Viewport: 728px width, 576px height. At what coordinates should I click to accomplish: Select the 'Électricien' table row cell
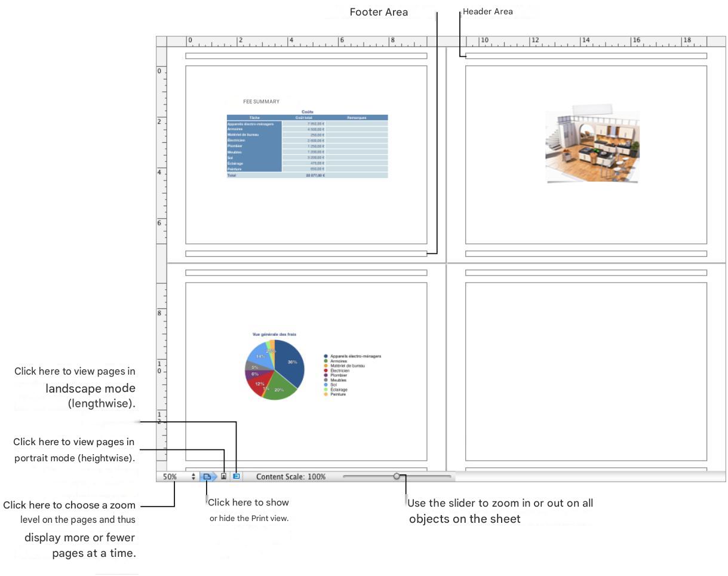coord(254,140)
